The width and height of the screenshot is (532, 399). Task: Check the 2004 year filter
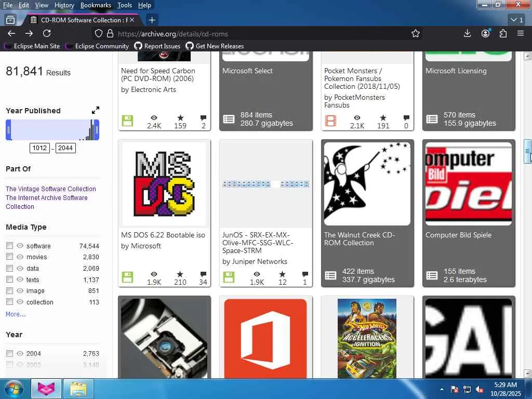pos(9,353)
